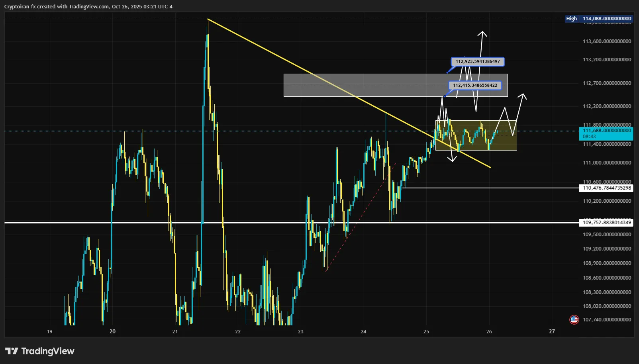Select the white downward arrow head
The width and height of the screenshot is (639, 364).
452,159
